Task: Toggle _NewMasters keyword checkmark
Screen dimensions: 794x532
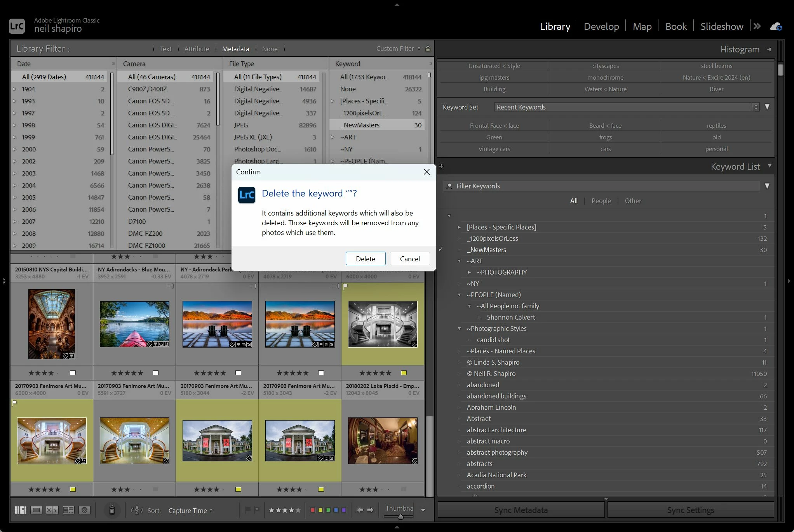Action: point(441,249)
